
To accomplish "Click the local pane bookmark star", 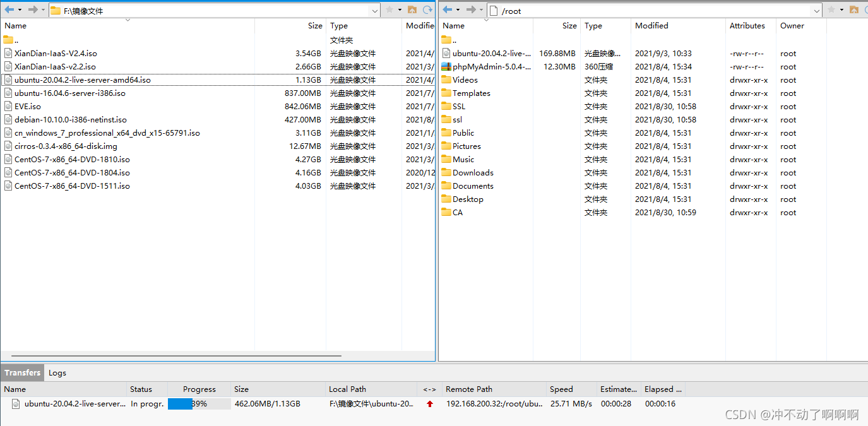I will [x=389, y=9].
